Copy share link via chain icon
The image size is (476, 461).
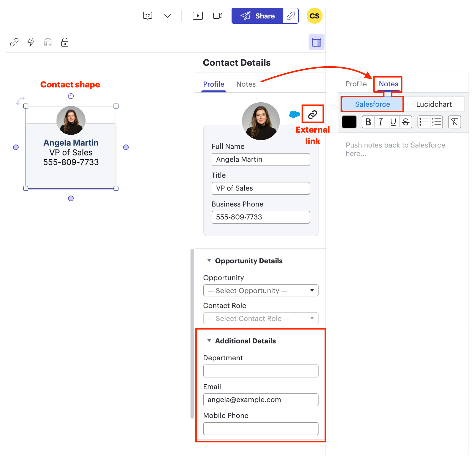291,16
